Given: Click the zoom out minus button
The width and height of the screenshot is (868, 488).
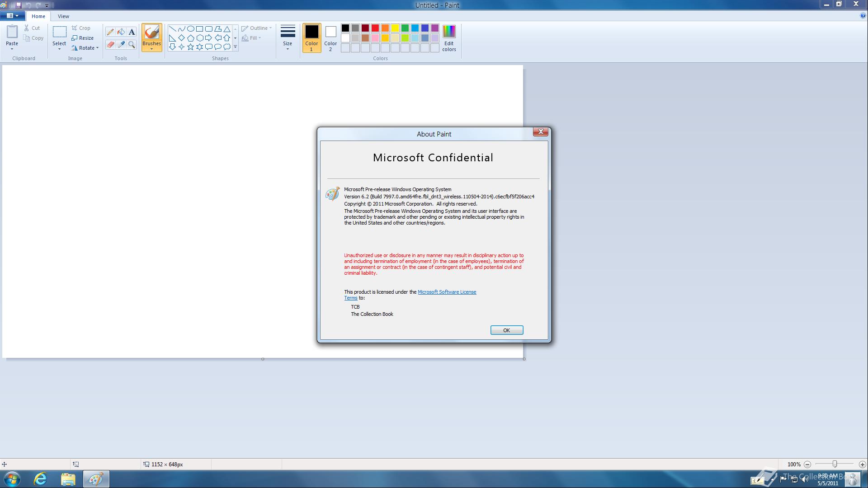Looking at the screenshot, I should (807, 465).
